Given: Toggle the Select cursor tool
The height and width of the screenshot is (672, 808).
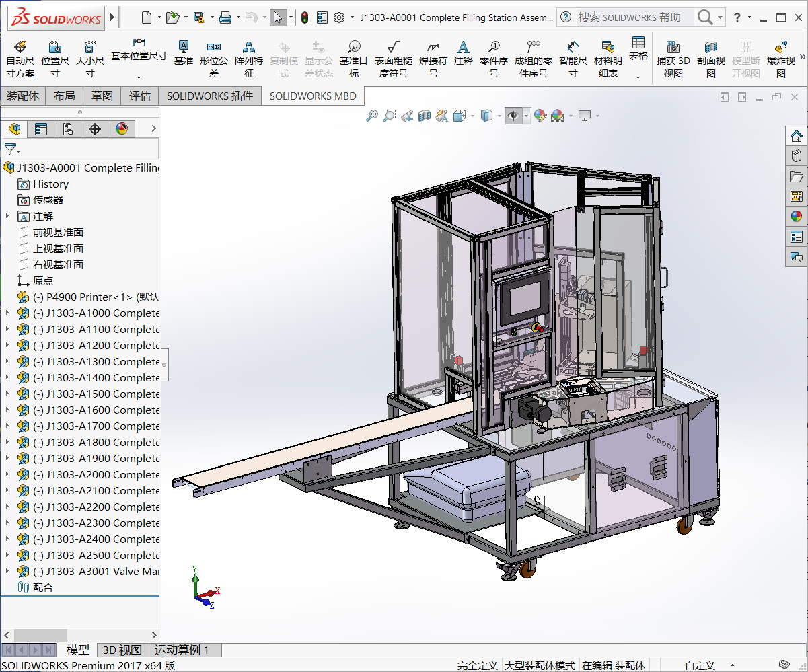Looking at the screenshot, I should coord(278,17).
